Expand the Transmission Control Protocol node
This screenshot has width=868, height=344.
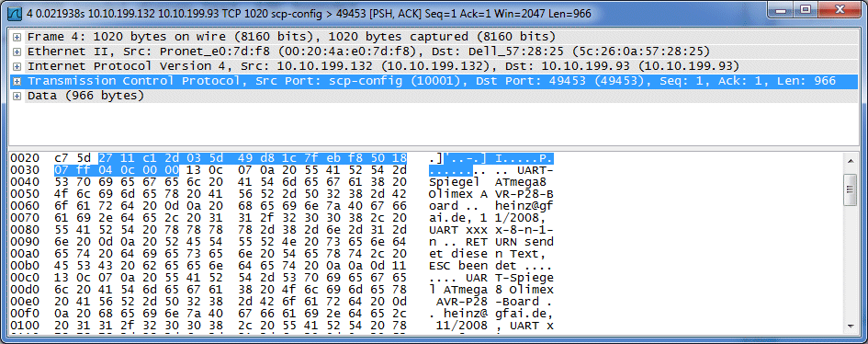tap(17, 82)
